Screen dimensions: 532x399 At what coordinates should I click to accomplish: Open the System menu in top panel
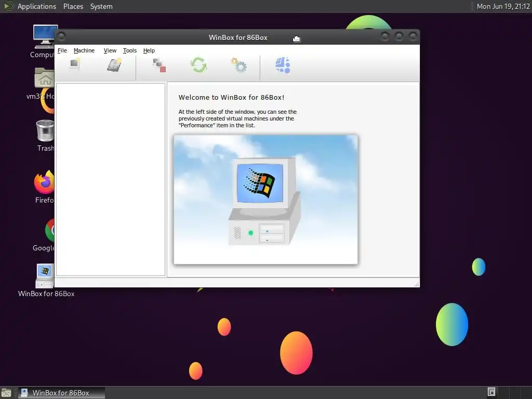pyautogui.click(x=101, y=6)
